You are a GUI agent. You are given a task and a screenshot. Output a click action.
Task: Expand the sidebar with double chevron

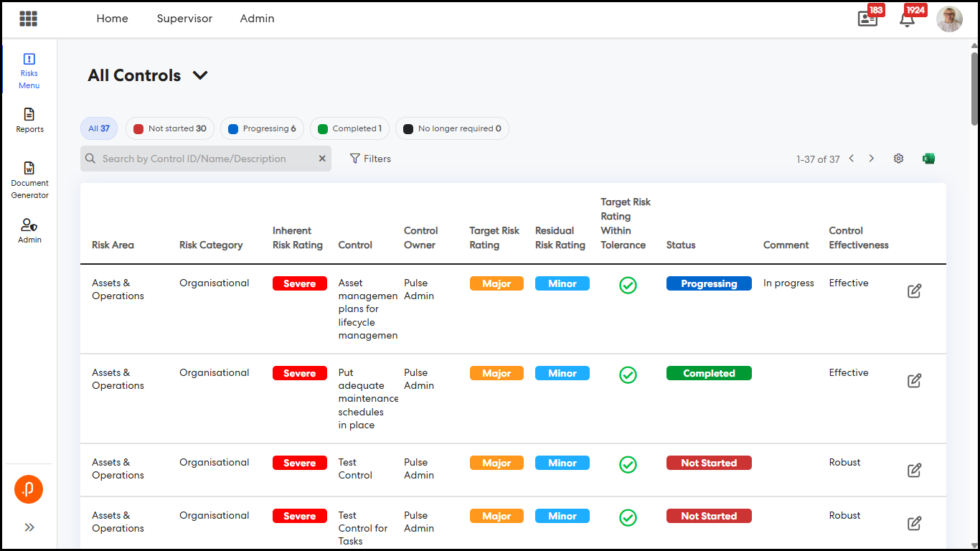[29, 527]
